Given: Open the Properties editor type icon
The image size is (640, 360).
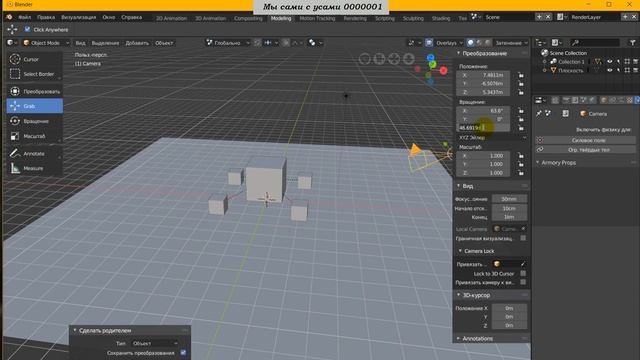Looking at the screenshot, I should (540, 100).
